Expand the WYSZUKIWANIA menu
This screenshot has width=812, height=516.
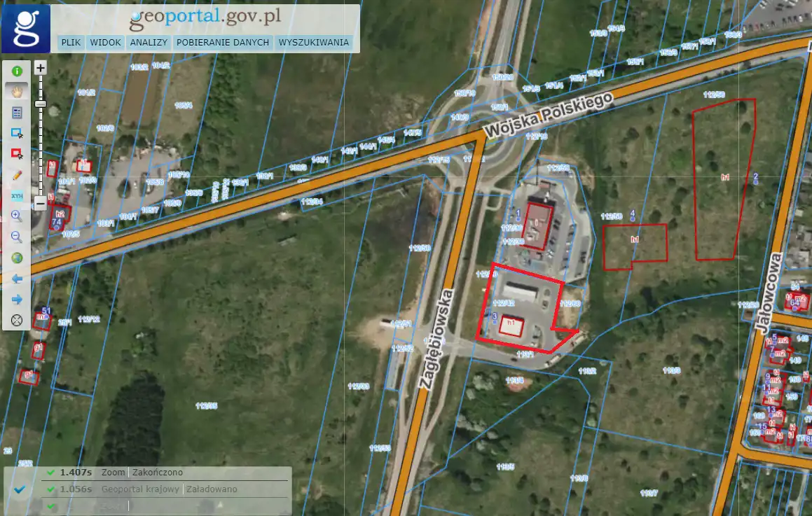pos(313,43)
